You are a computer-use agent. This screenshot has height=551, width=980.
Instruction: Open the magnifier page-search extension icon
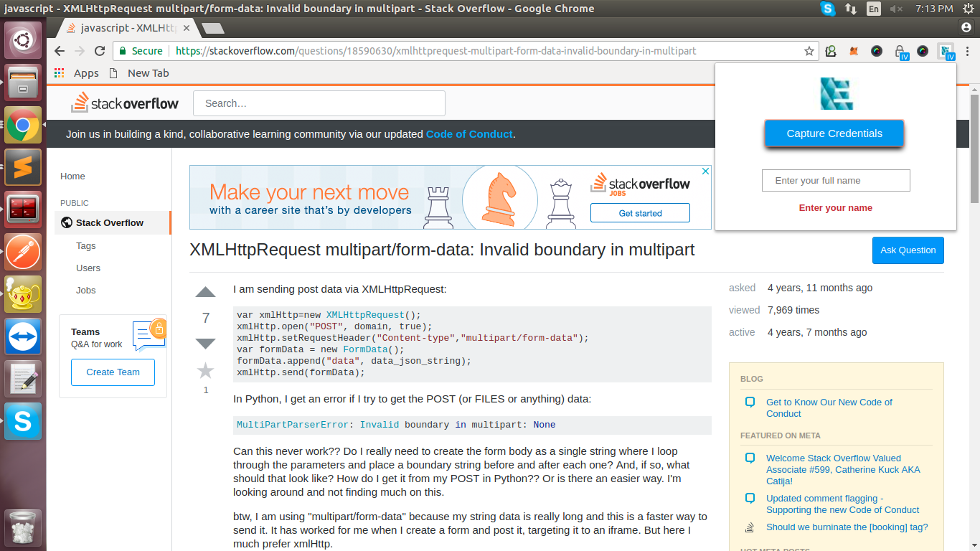[831, 51]
